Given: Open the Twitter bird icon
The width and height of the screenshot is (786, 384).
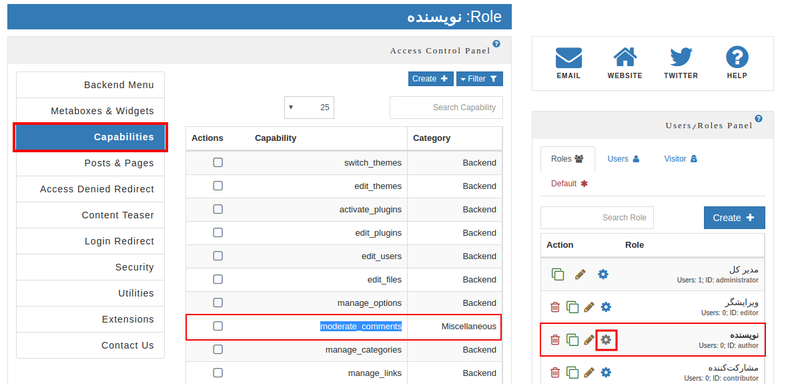Looking at the screenshot, I should pos(681,57).
